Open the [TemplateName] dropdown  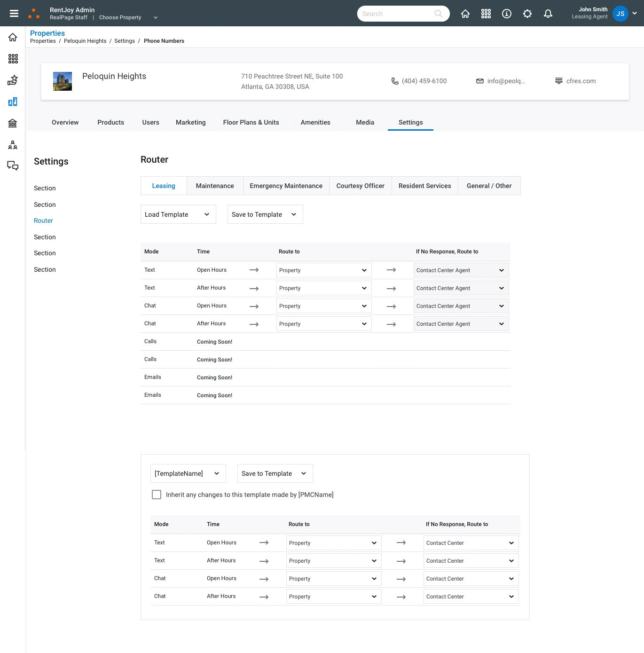point(188,473)
